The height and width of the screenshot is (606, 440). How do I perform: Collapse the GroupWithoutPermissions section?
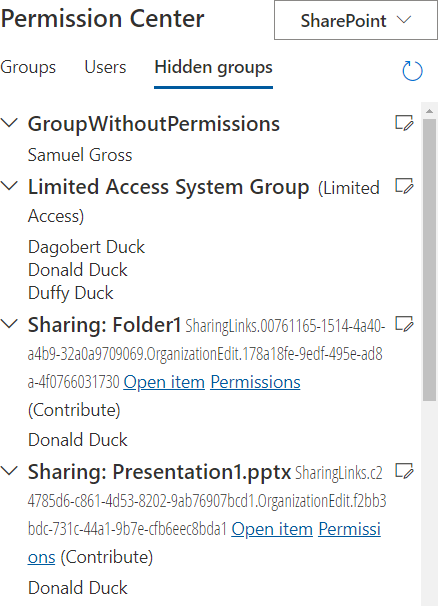[x=9, y=123]
